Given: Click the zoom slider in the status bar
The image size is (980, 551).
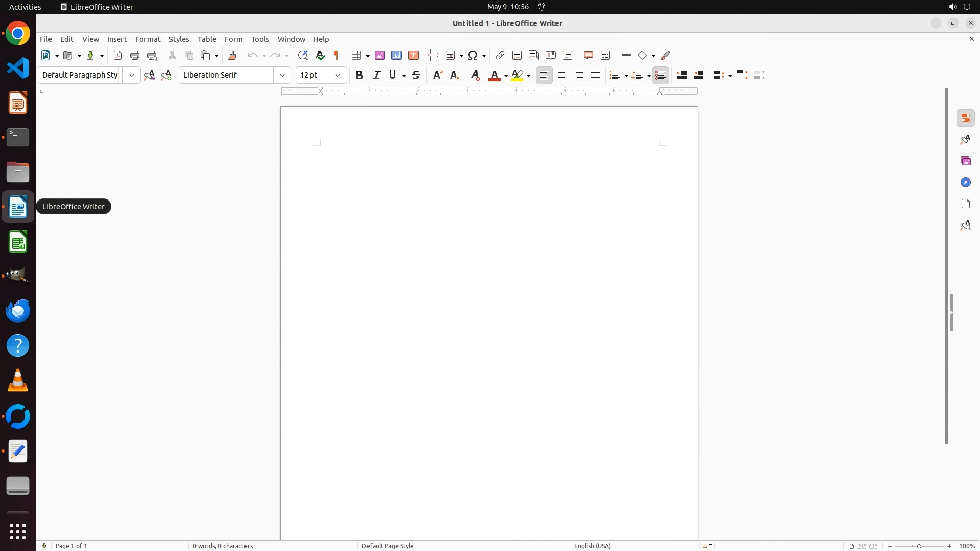Looking at the screenshot, I should click(x=919, y=546).
